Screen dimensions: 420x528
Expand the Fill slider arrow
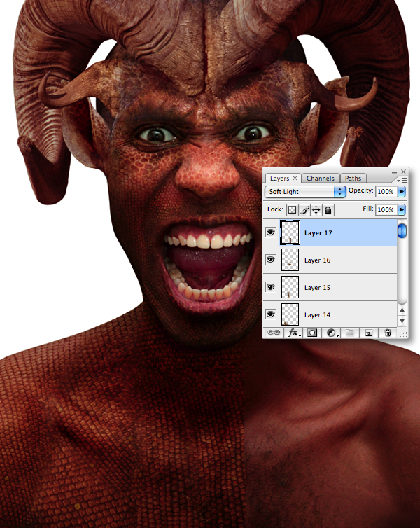point(402,209)
